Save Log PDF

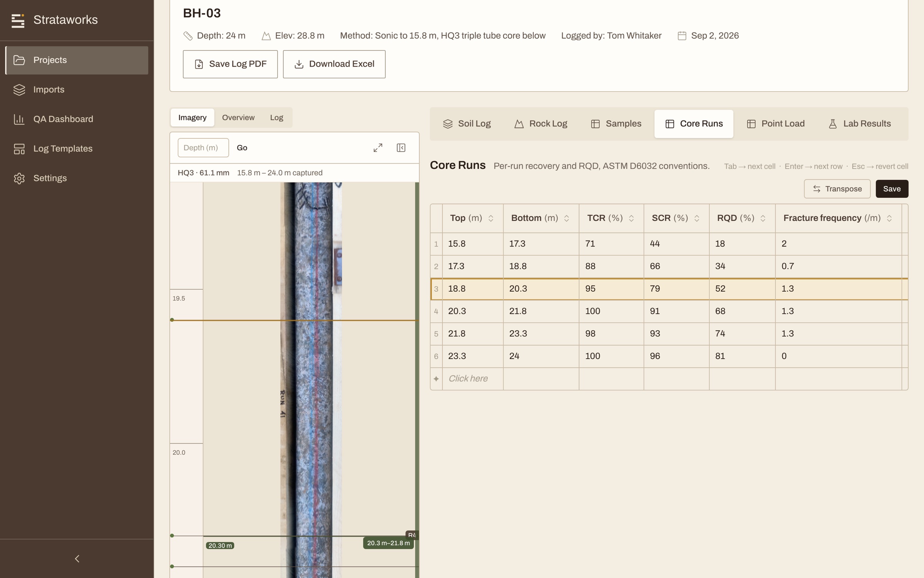pyautogui.click(x=230, y=64)
